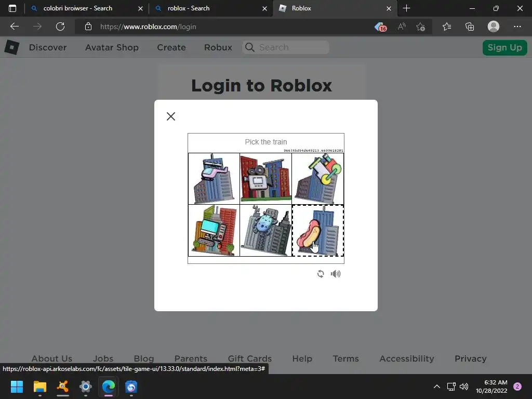Switch to the audio challenge speaker icon
The width and height of the screenshot is (532, 399).
[x=336, y=274]
